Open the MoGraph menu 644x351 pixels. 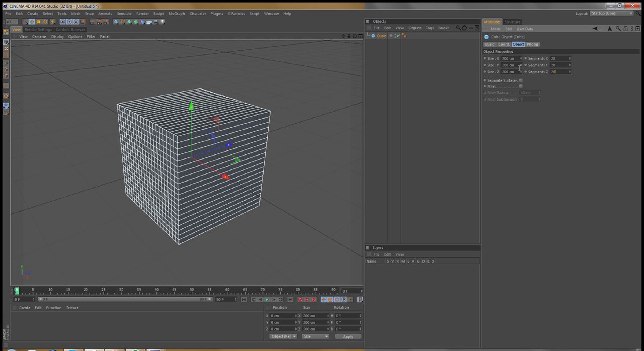(x=177, y=14)
